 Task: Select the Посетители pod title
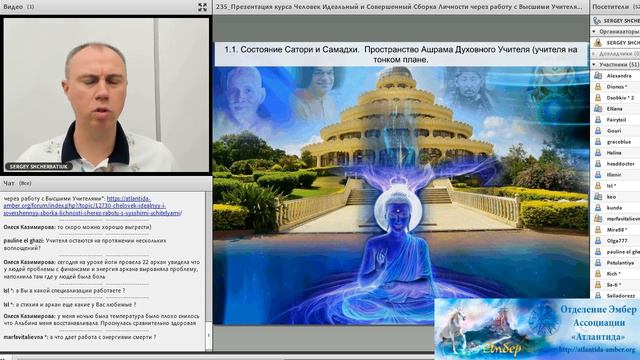point(611,7)
